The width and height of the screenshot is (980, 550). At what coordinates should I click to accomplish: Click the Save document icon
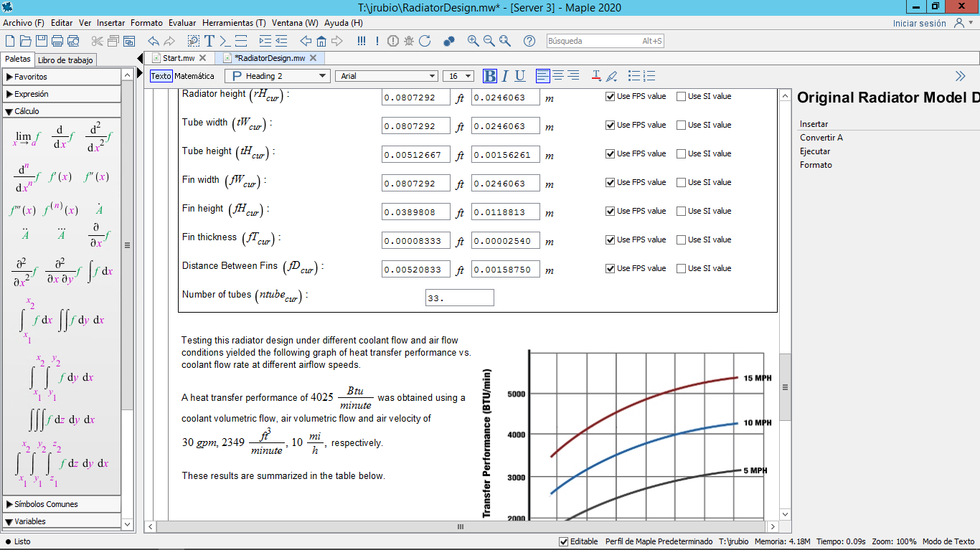[x=42, y=41]
